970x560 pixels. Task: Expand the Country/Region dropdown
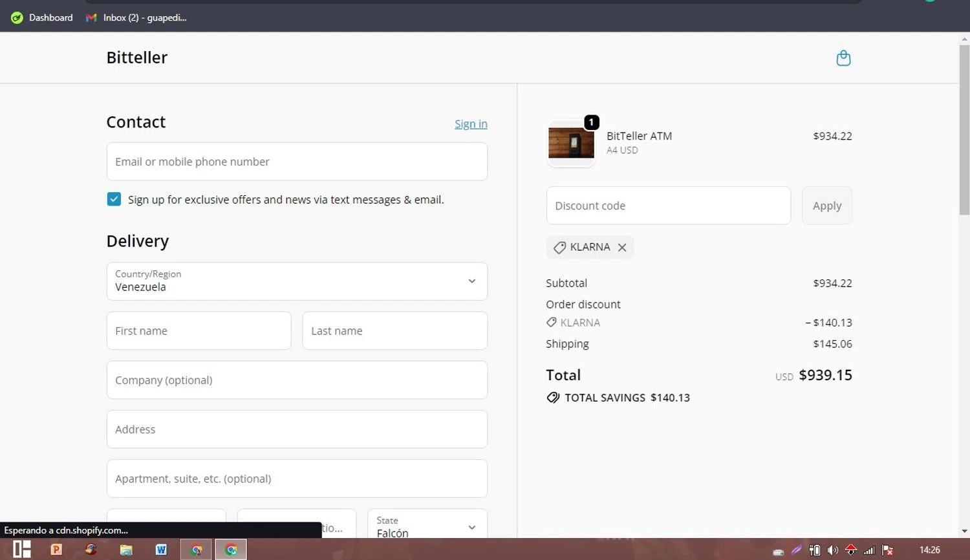[x=297, y=281]
